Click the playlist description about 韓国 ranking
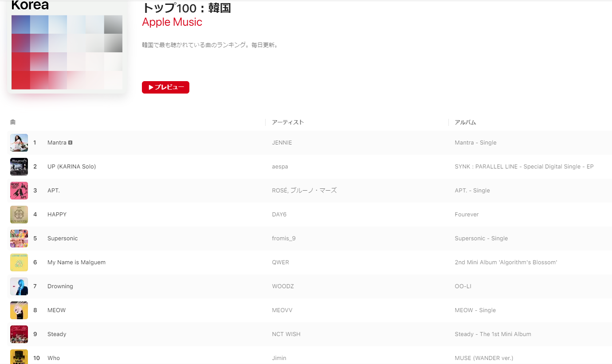 pos(210,45)
